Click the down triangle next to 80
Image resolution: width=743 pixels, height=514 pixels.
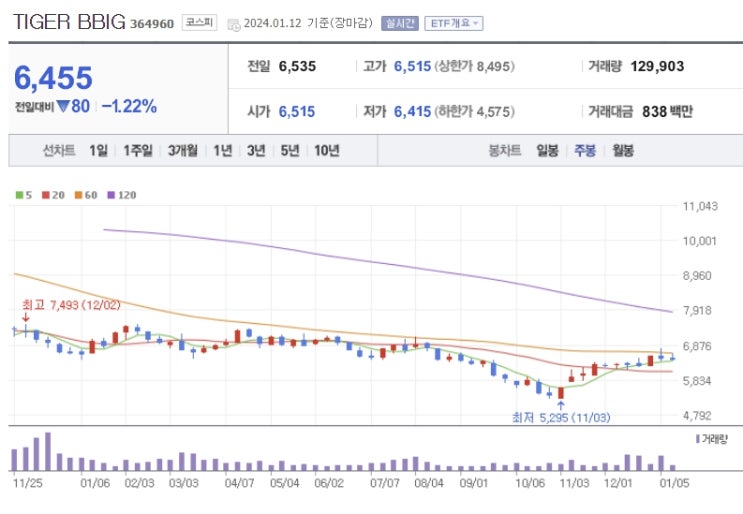[x=63, y=106]
